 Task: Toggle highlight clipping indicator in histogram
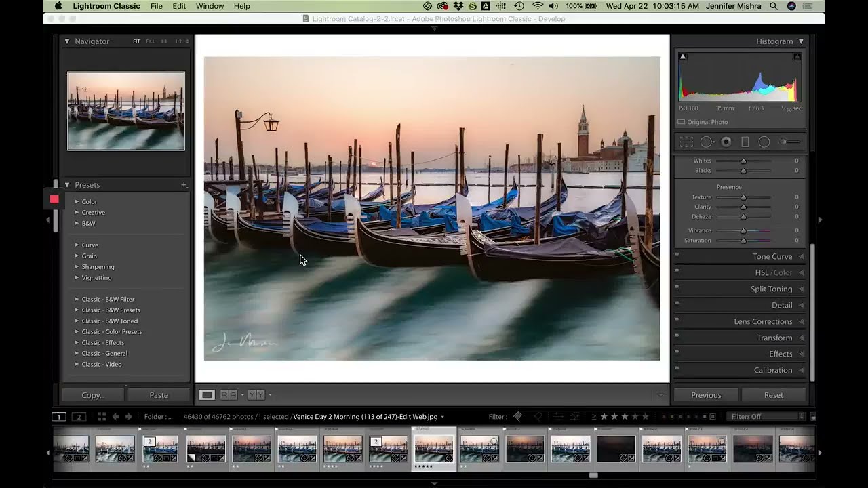(797, 57)
